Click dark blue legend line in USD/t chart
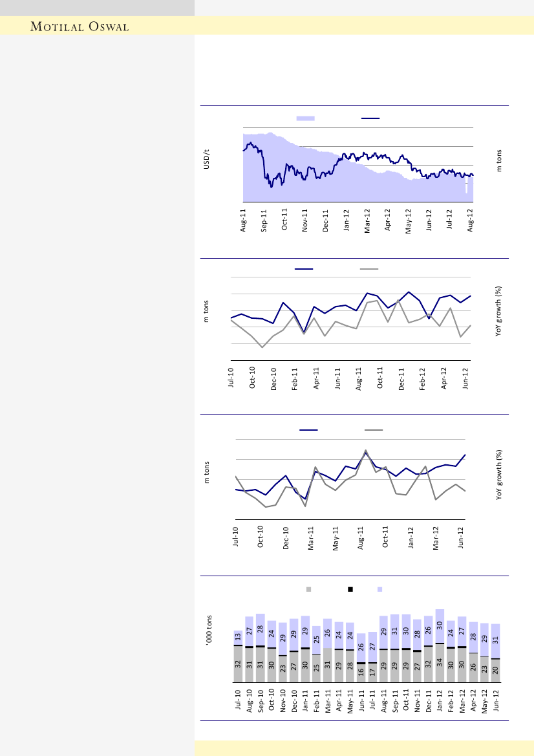 click(x=370, y=118)
